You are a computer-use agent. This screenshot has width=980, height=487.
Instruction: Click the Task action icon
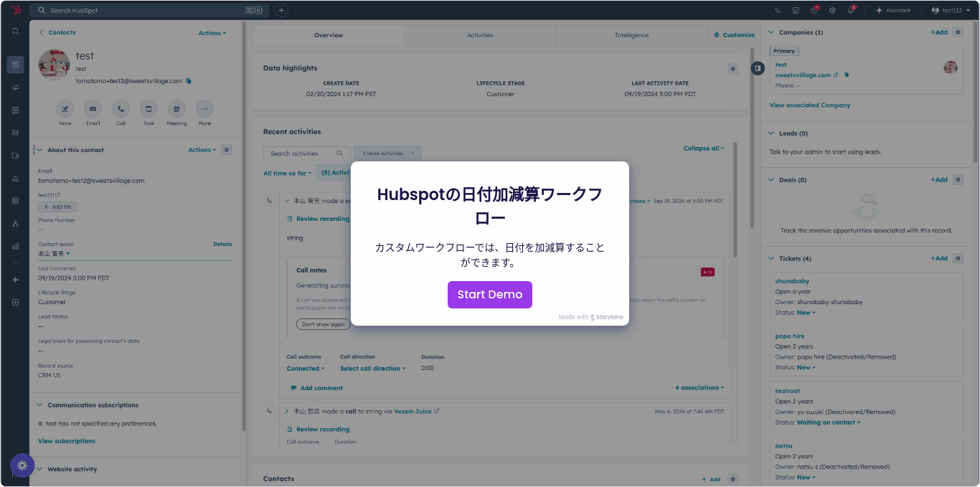(149, 109)
